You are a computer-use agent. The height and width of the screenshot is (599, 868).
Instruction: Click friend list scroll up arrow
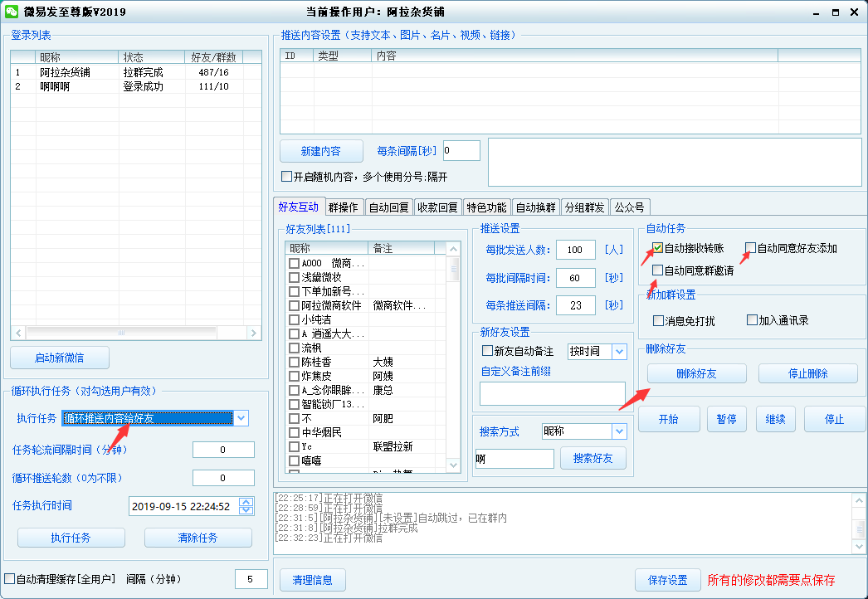point(453,249)
